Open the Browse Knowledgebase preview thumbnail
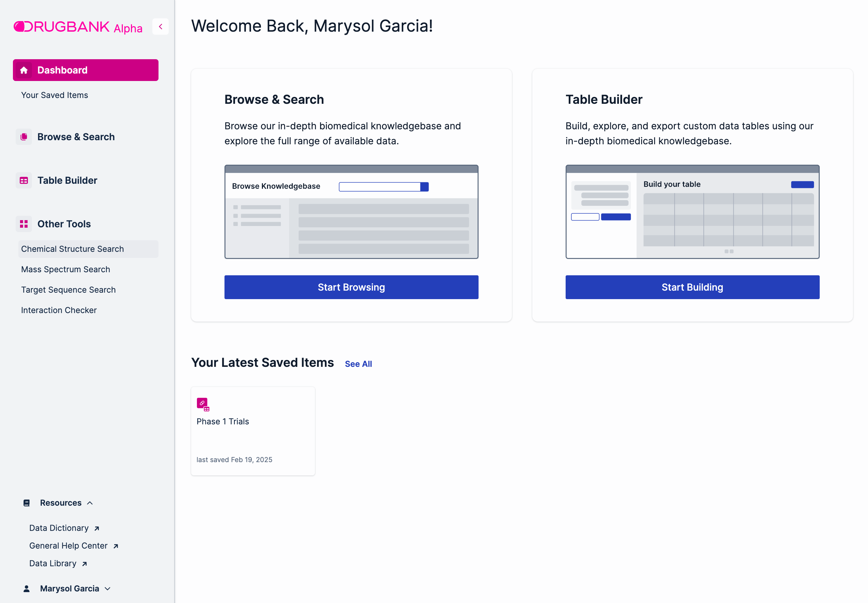 tap(351, 212)
